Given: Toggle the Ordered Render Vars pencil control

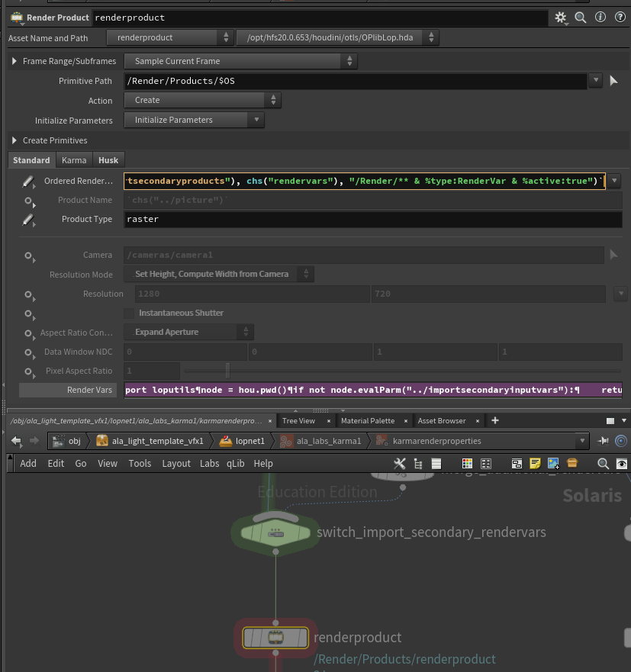Looking at the screenshot, I should click(28, 182).
